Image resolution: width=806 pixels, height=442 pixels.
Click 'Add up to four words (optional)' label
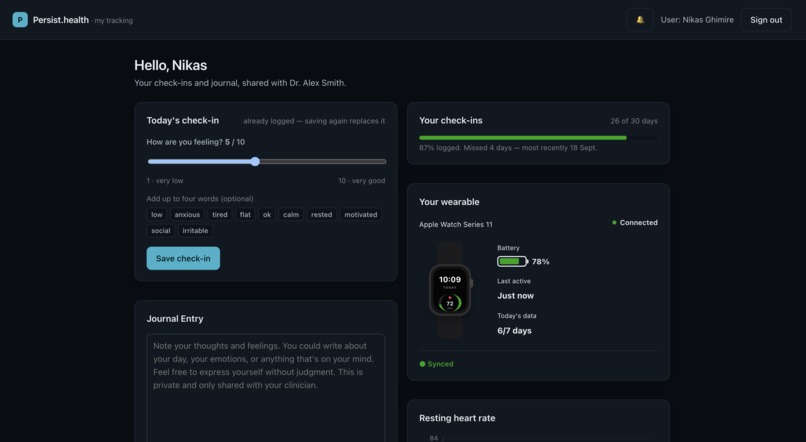pyautogui.click(x=200, y=199)
